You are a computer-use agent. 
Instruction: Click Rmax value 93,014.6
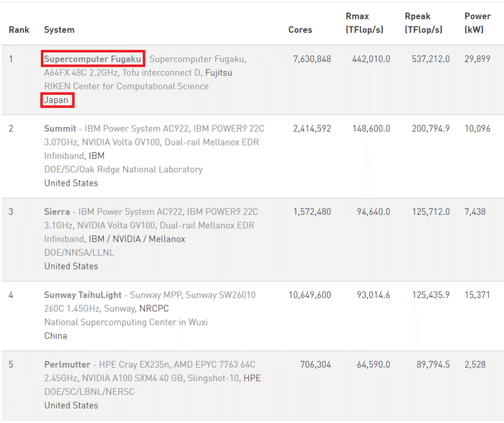click(374, 295)
